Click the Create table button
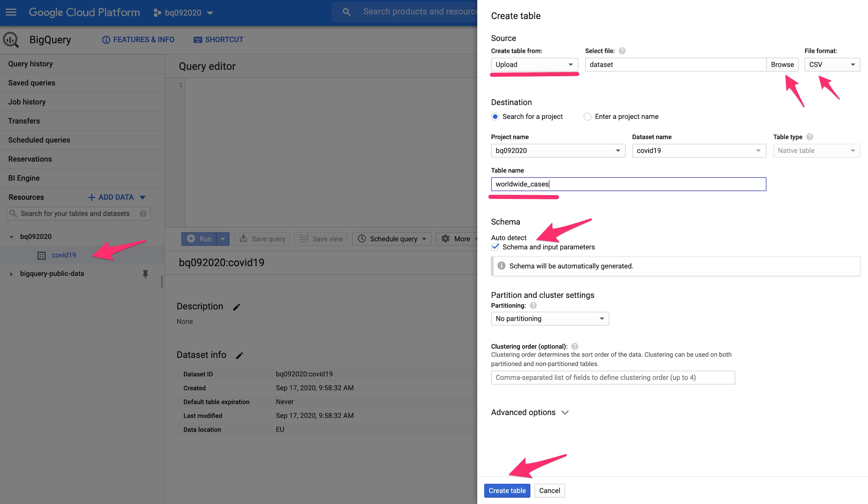Screen dimensions: 868x504 507,490
